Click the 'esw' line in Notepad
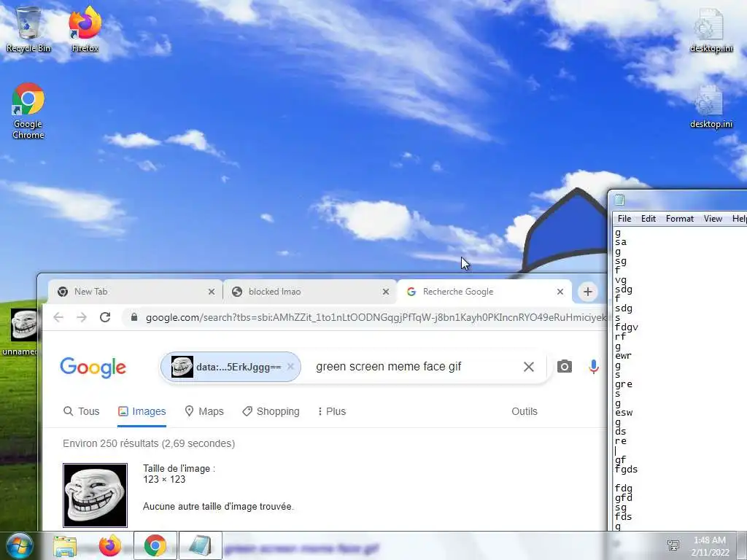 point(624,413)
